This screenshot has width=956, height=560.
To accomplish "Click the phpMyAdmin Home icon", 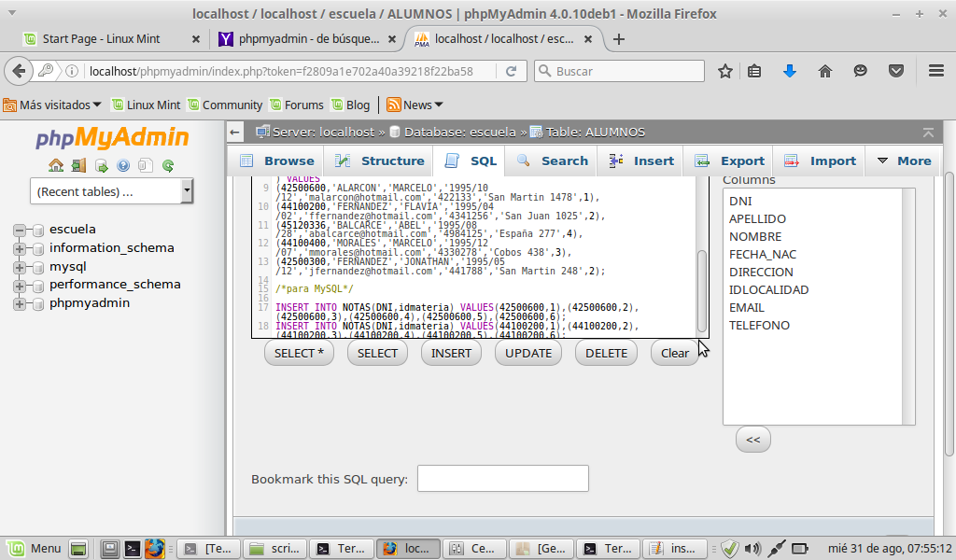I will tap(56, 166).
